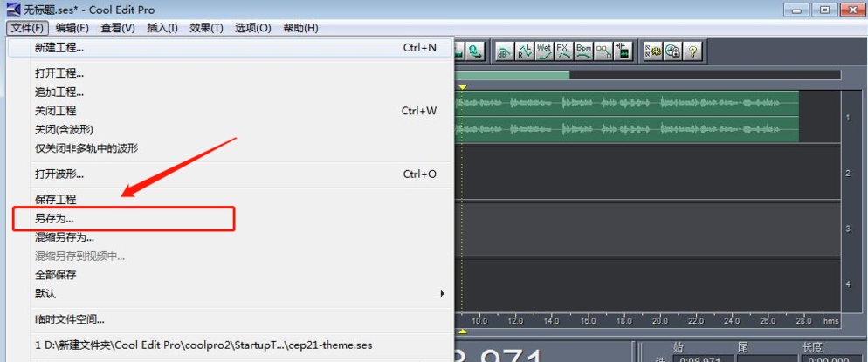
Task: Click the yellow playhead marker above track 1
Action: 464,87
